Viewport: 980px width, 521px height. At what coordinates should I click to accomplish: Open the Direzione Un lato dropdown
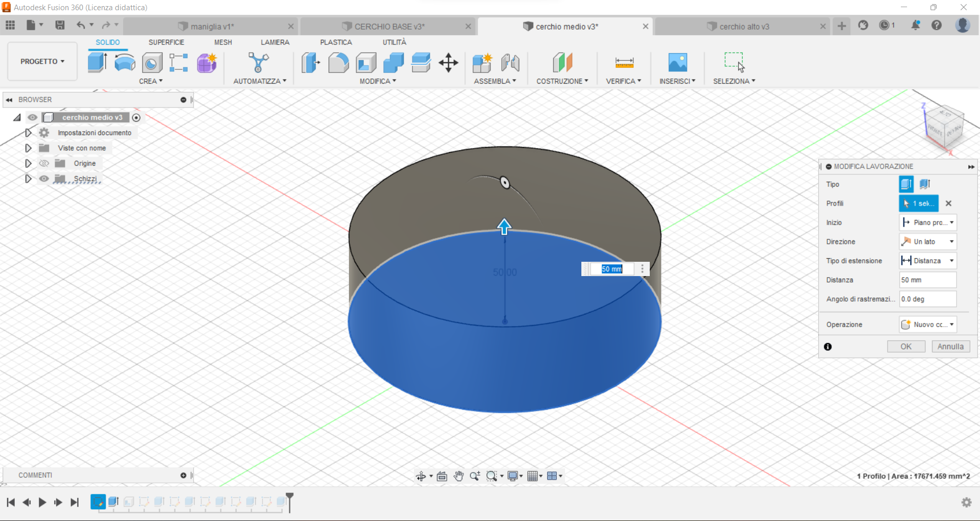click(927, 242)
